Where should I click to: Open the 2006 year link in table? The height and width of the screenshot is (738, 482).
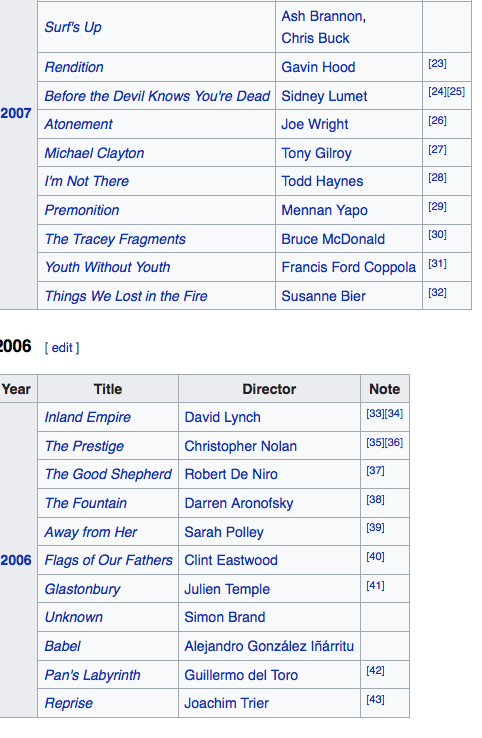pyautogui.click(x=16, y=560)
